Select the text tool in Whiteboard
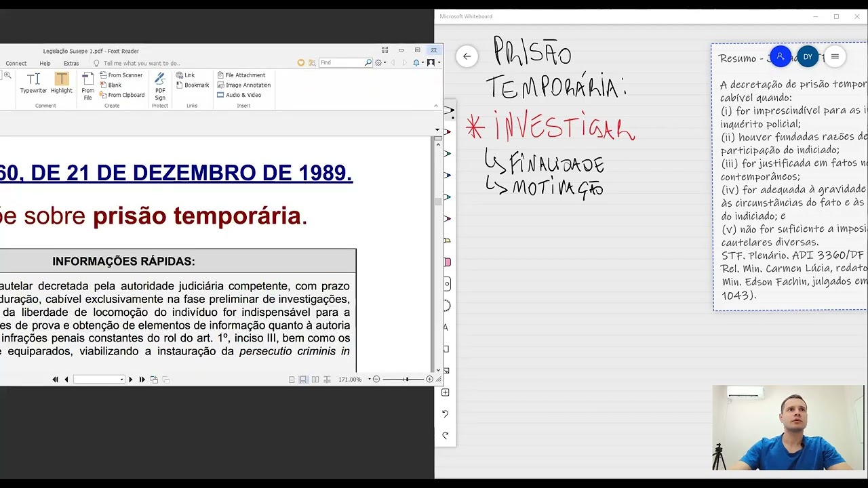Screen dimensions: 868x488 (x=446, y=327)
